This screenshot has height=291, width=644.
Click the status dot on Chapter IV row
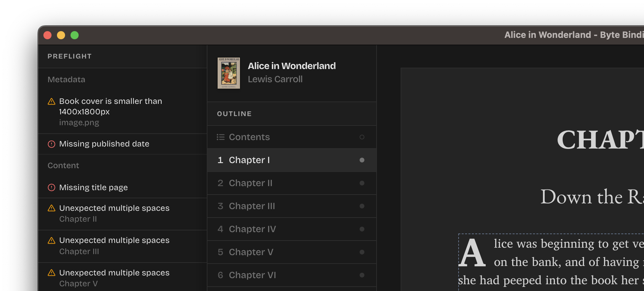point(362,229)
